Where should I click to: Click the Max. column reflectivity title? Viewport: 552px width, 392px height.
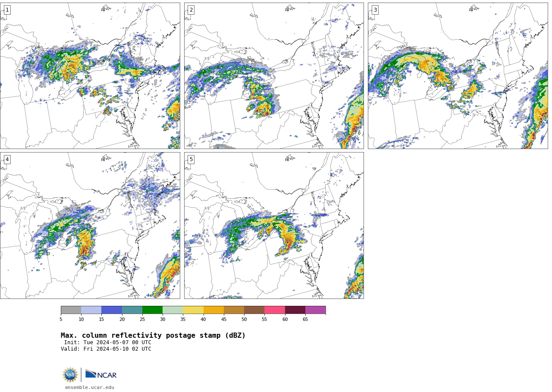153,336
